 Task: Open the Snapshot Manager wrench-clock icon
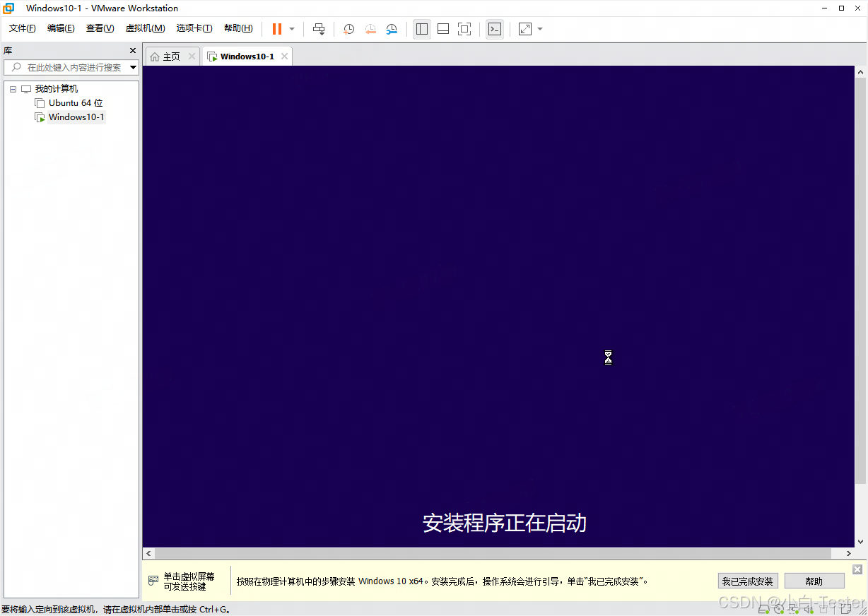(x=392, y=29)
